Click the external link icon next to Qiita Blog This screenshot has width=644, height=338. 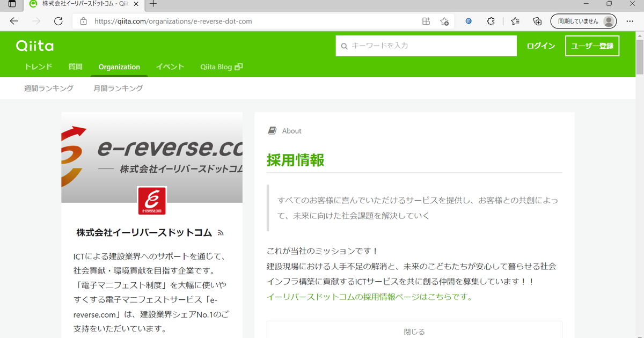click(239, 67)
